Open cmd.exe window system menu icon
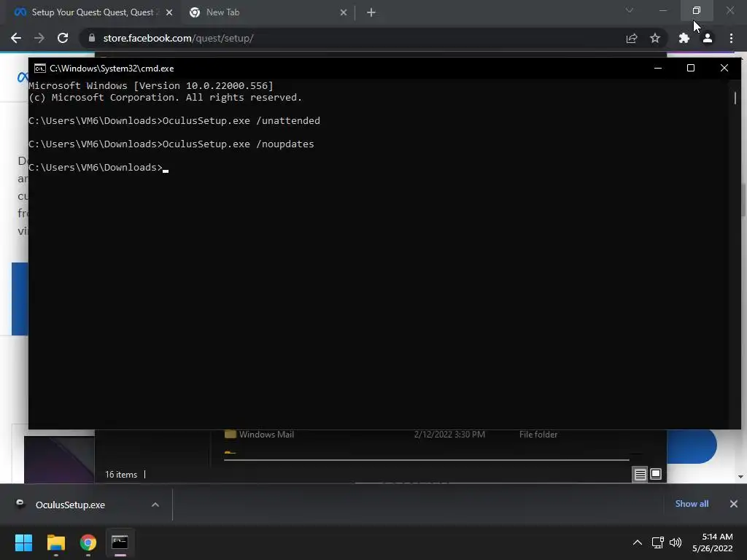Image resolution: width=747 pixels, height=560 pixels. point(40,68)
